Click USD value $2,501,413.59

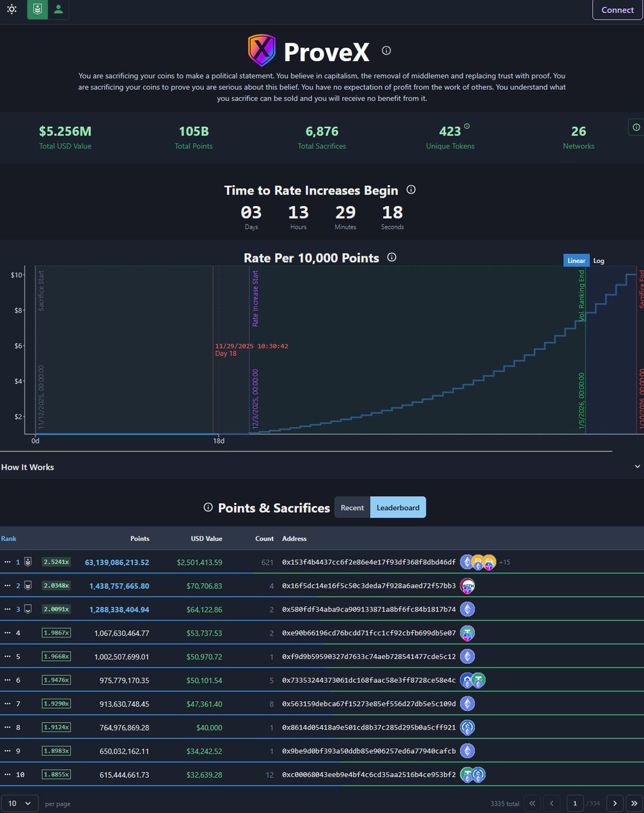click(x=199, y=562)
